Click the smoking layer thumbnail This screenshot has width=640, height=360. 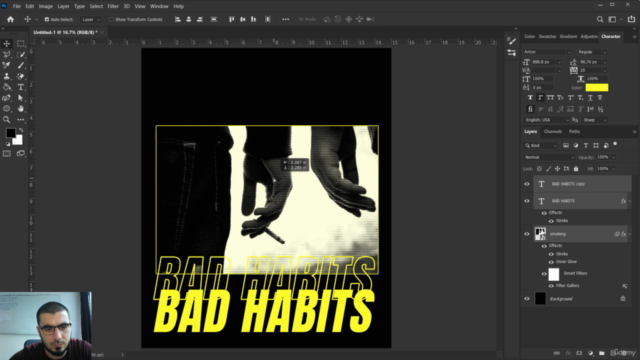tap(540, 234)
